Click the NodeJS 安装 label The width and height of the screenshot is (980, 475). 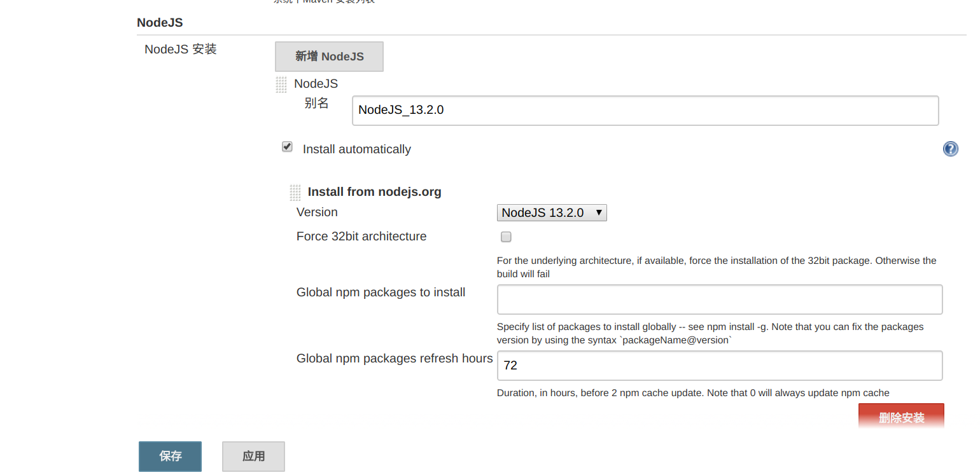tap(181, 49)
